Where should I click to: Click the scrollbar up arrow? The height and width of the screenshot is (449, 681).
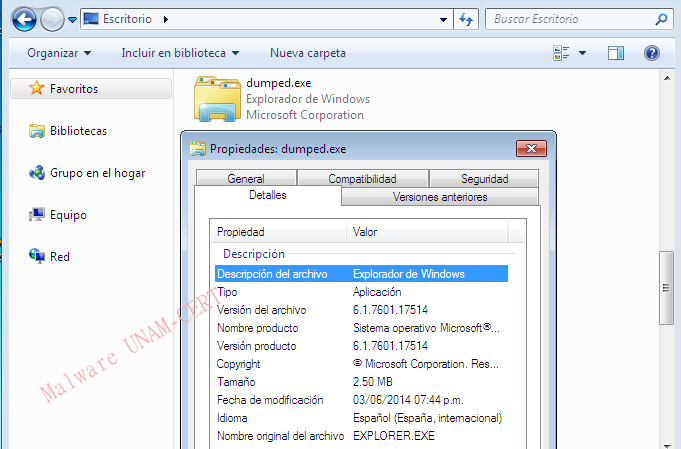[667, 78]
